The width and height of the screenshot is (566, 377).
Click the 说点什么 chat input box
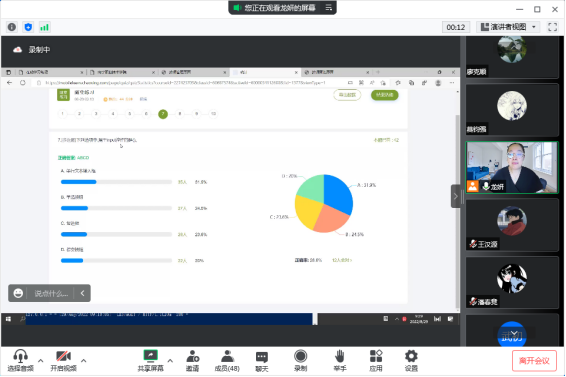click(51, 293)
